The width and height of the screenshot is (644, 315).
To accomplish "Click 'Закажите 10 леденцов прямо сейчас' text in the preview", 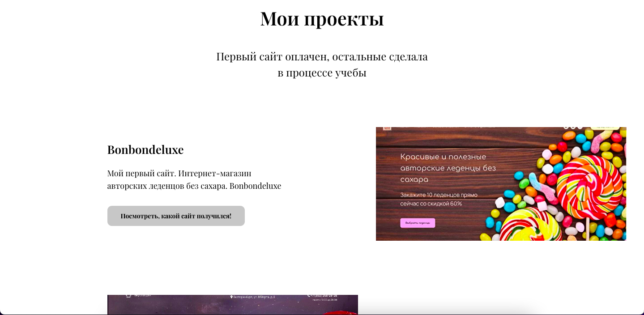I will point(439,199).
